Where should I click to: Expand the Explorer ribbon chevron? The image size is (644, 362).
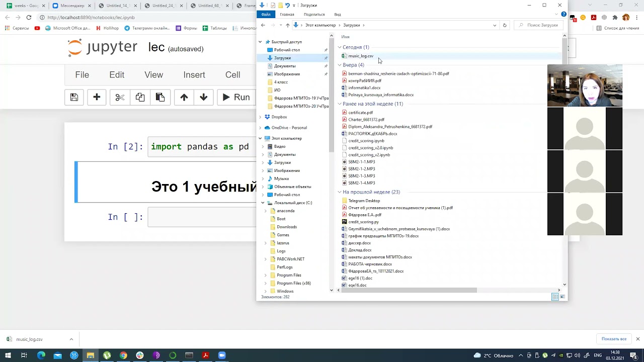click(x=557, y=15)
